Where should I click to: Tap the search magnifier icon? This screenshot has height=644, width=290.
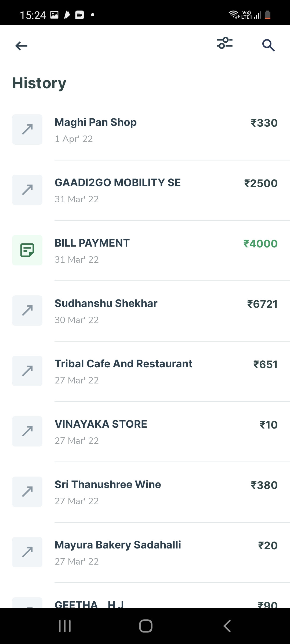point(268,45)
